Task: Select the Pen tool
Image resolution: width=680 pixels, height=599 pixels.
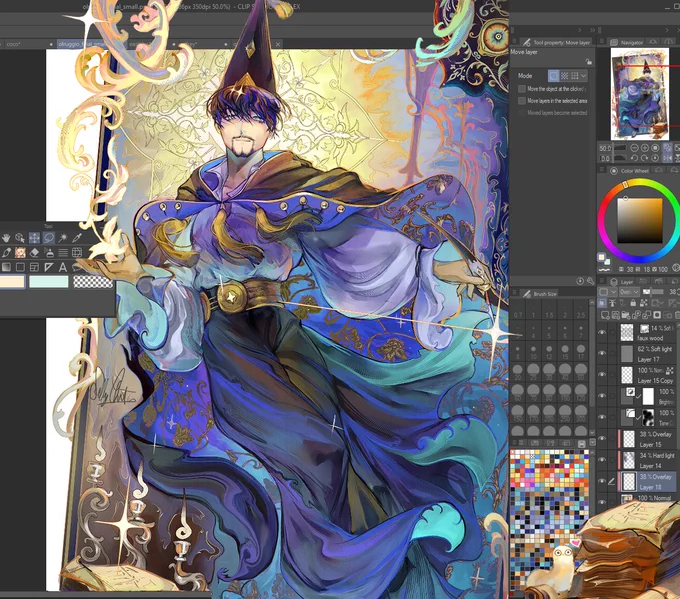Action: pos(6,252)
